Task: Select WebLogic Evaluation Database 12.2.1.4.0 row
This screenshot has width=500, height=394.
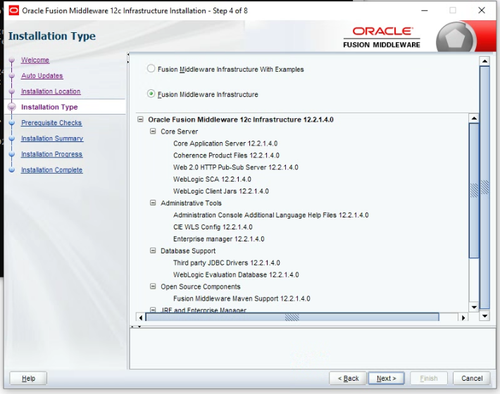Action: click(236, 275)
